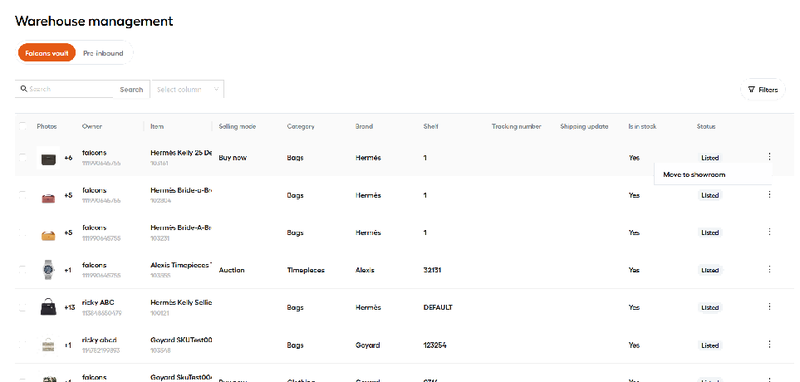
Task: Open the Hermès Kelly 25 item name
Action: coord(181,152)
